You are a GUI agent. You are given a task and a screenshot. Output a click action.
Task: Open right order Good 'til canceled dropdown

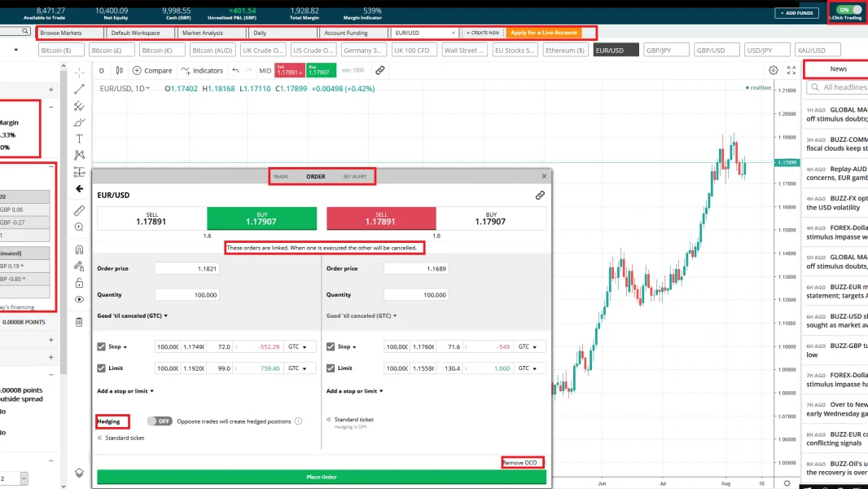click(362, 315)
